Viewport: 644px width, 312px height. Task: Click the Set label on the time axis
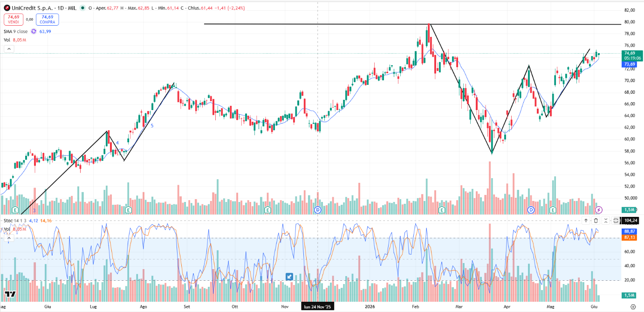(x=187, y=306)
